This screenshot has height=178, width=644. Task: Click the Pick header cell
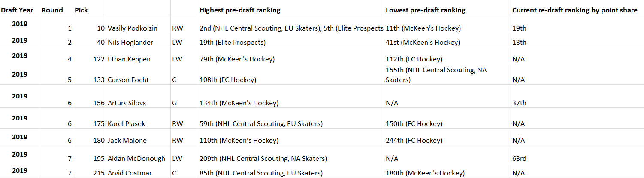81,10
